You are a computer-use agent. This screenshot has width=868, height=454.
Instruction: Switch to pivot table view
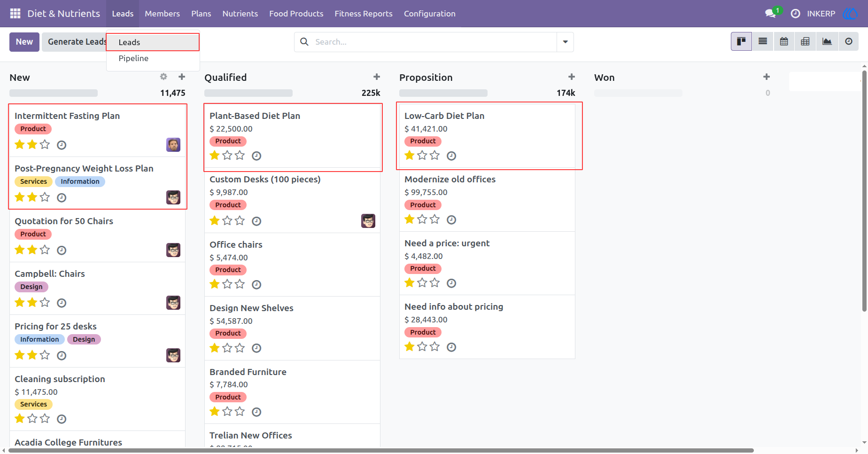[x=805, y=41]
